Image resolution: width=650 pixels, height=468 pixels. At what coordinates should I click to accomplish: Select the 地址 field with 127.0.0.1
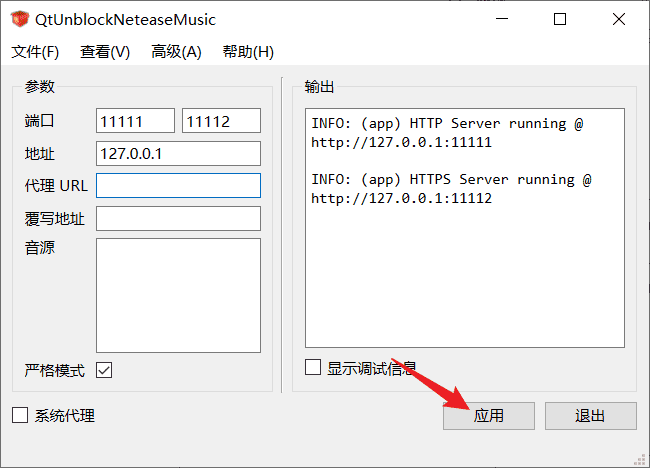[x=178, y=153]
